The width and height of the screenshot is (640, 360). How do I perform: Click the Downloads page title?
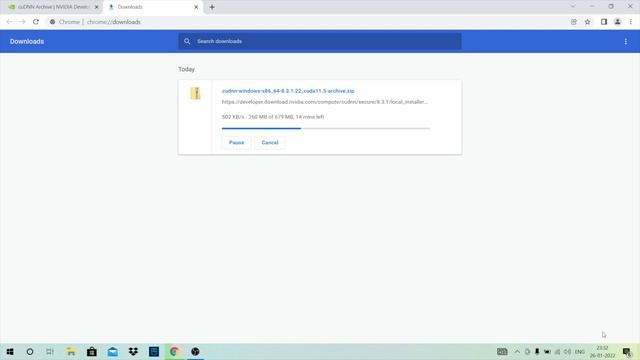pyautogui.click(x=27, y=42)
